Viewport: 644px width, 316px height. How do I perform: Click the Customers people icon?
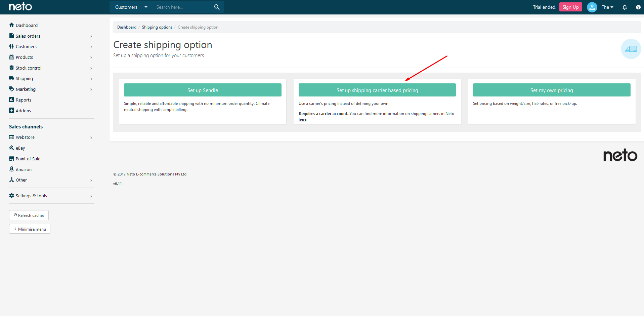pyautogui.click(x=11, y=46)
